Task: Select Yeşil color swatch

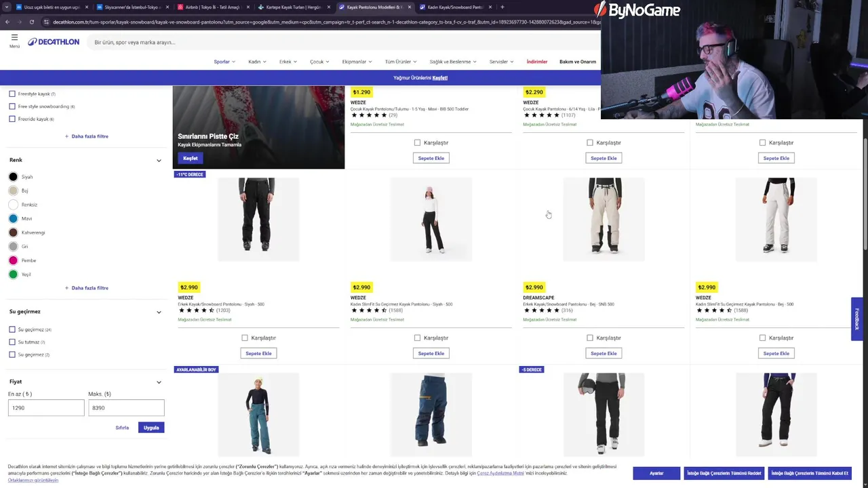Action: [13, 274]
